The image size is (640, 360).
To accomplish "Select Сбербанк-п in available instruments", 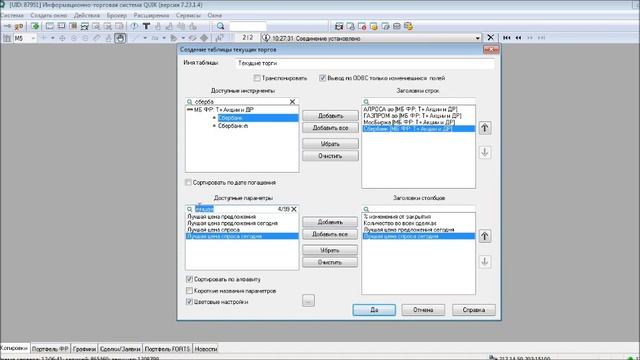I will coord(233,126).
